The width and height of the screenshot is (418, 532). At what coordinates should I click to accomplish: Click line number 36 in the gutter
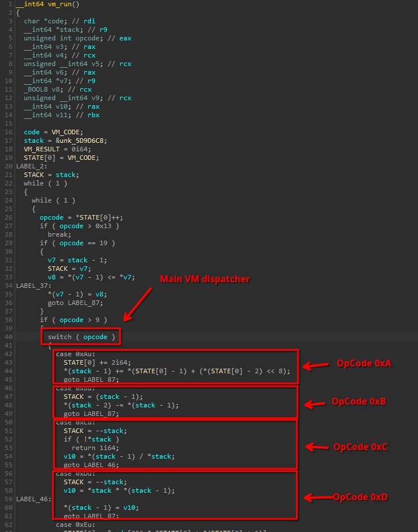click(x=9, y=303)
